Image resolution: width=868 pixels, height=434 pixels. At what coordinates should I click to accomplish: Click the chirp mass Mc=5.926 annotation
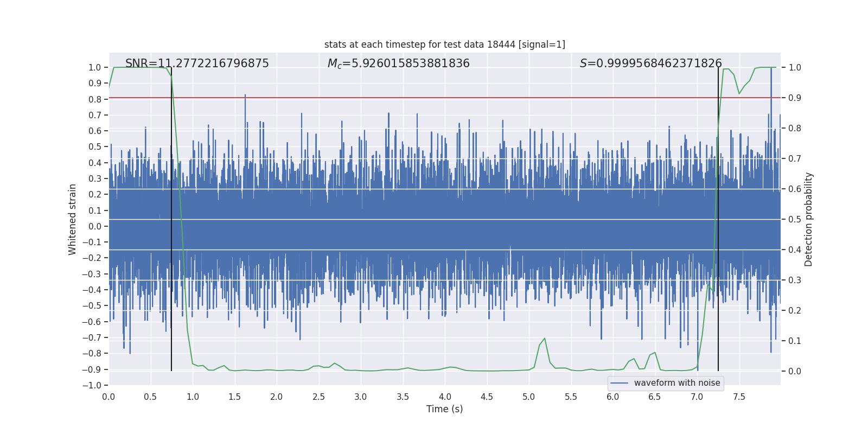pyautogui.click(x=398, y=63)
